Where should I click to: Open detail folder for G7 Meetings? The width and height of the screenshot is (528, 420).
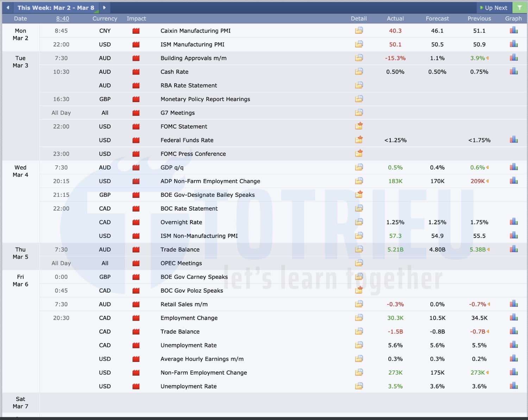359,113
